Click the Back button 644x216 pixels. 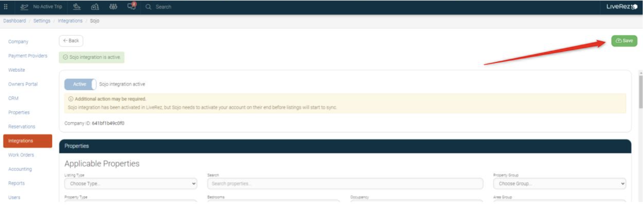click(71, 41)
